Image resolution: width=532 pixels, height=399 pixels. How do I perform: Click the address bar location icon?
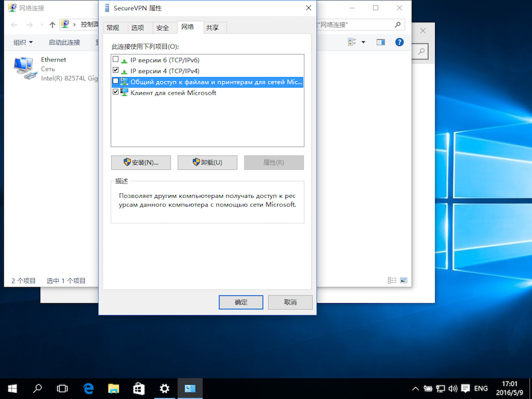[x=65, y=24]
